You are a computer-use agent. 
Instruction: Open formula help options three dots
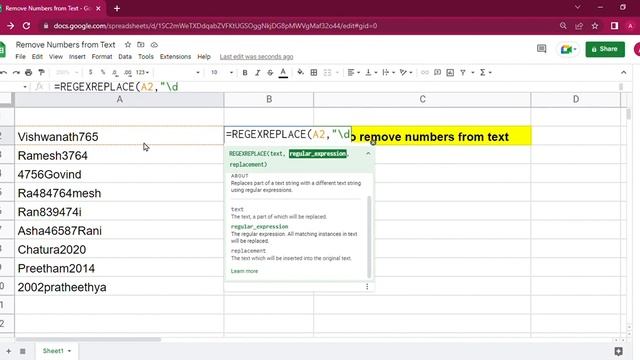367,287
